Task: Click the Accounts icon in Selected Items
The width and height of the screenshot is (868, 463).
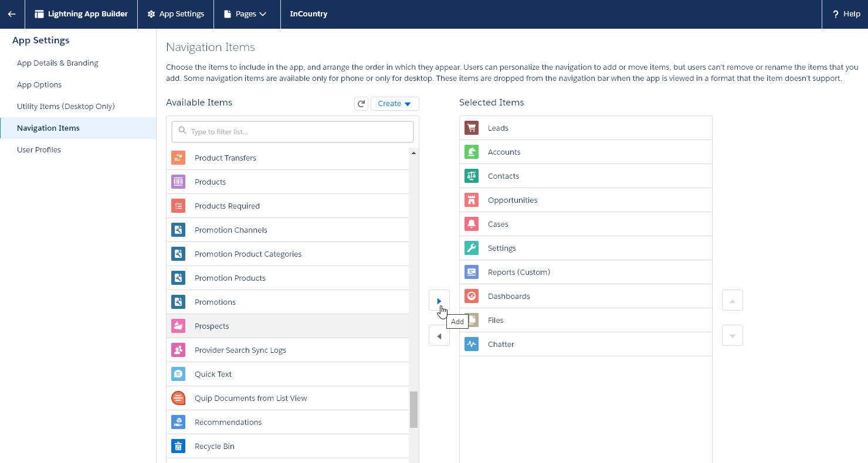Action: point(472,152)
